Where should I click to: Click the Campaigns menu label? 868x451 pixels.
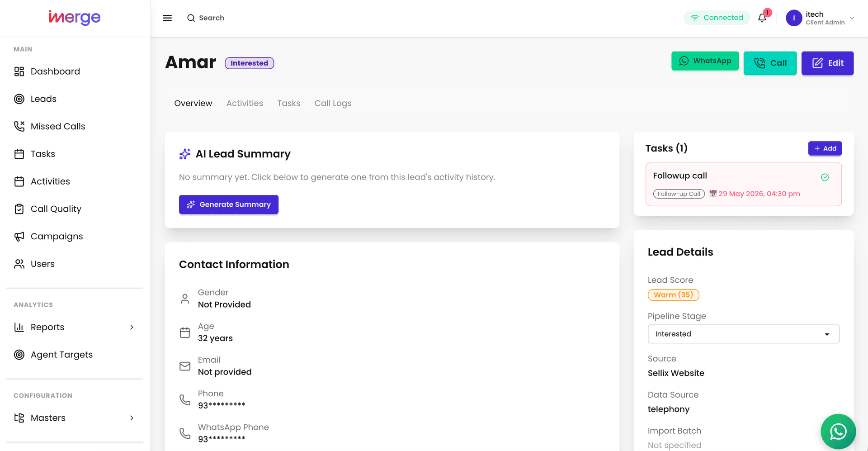point(57,237)
